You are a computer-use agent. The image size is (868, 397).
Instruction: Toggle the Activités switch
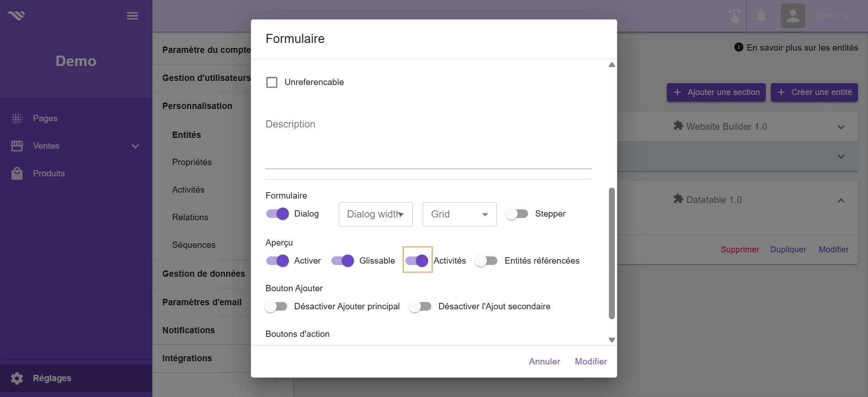click(x=417, y=261)
